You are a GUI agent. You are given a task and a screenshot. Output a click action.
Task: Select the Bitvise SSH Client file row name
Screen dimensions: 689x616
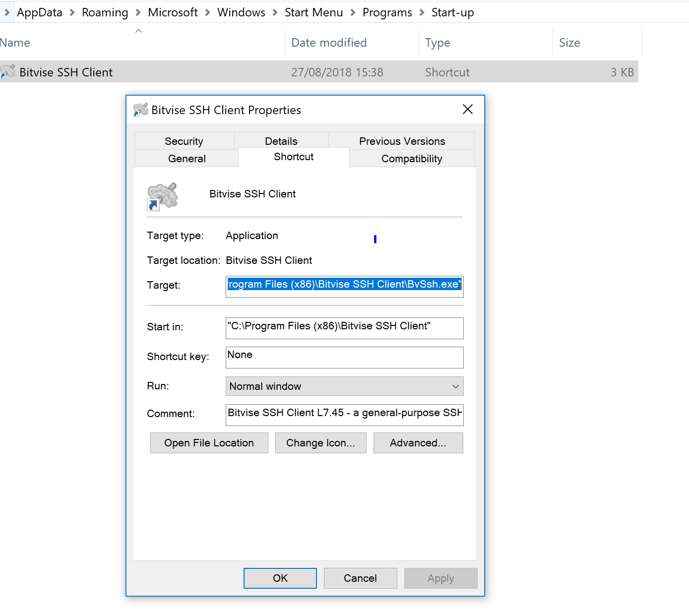click(66, 72)
